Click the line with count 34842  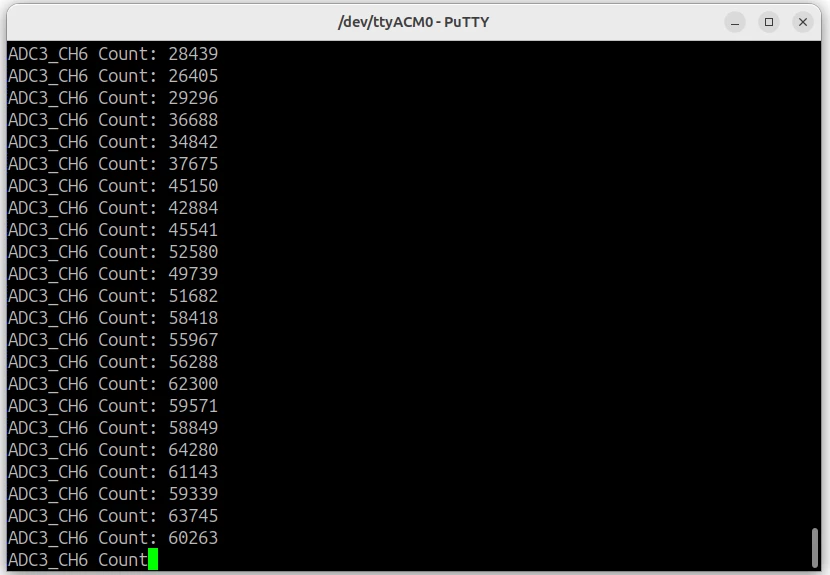(113, 142)
